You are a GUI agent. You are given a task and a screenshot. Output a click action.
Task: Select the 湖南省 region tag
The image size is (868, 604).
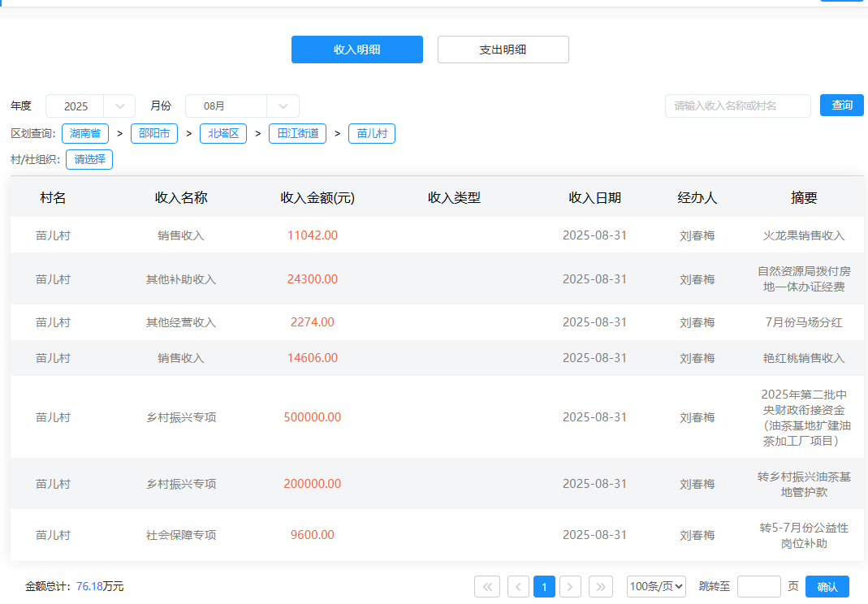click(x=85, y=133)
